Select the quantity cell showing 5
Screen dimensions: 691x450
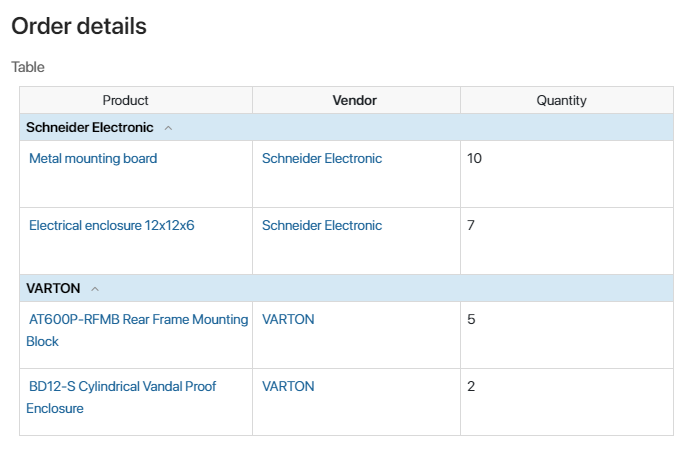pyautogui.click(x=567, y=335)
